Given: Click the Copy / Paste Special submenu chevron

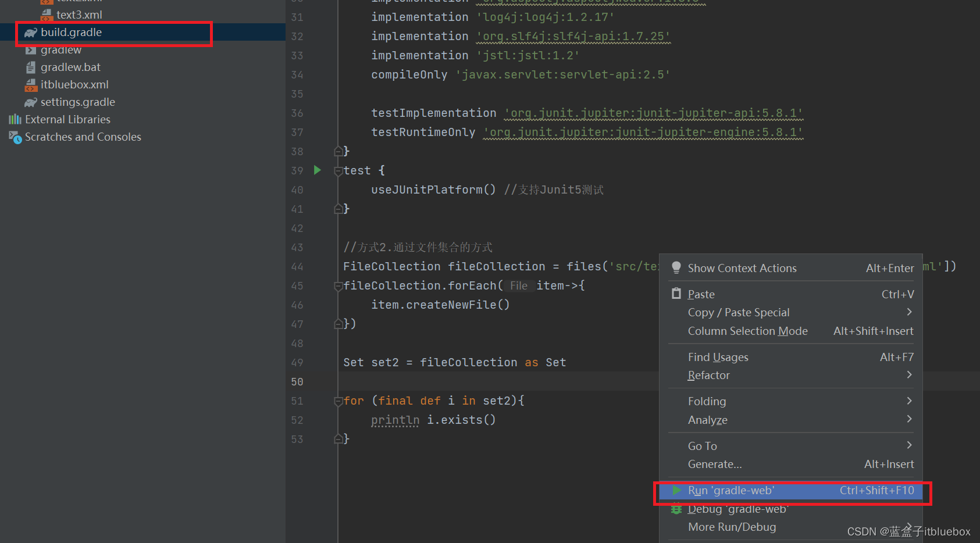Looking at the screenshot, I should tap(909, 312).
